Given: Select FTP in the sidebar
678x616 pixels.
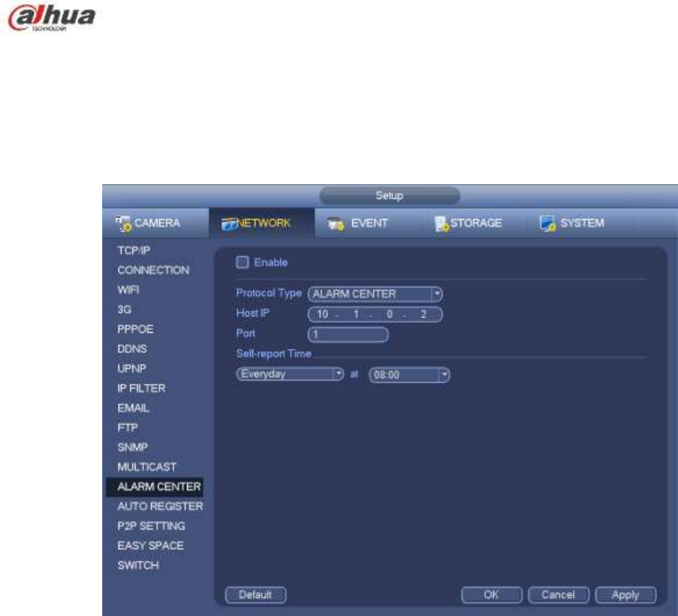Looking at the screenshot, I should point(127,427).
